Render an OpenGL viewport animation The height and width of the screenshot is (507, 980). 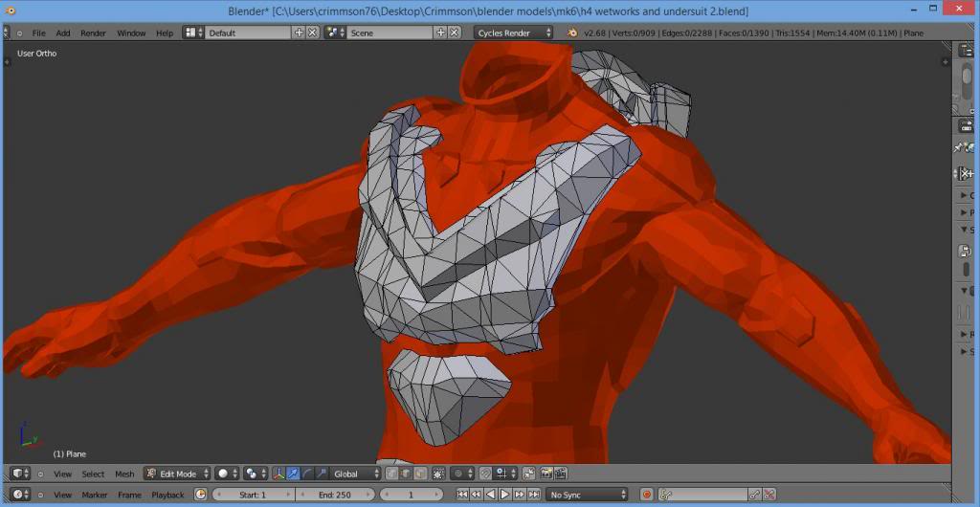[x=560, y=474]
